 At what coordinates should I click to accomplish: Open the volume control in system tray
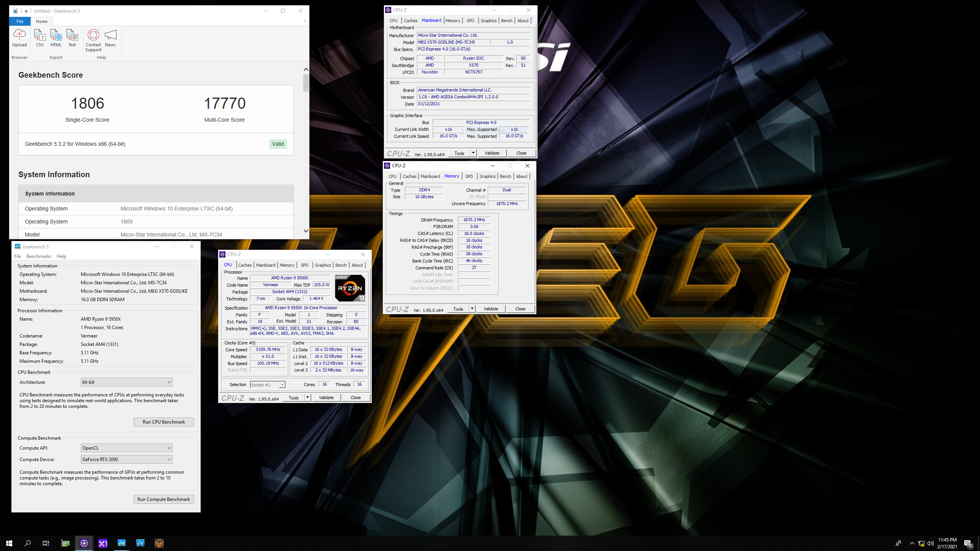(x=931, y=543)
